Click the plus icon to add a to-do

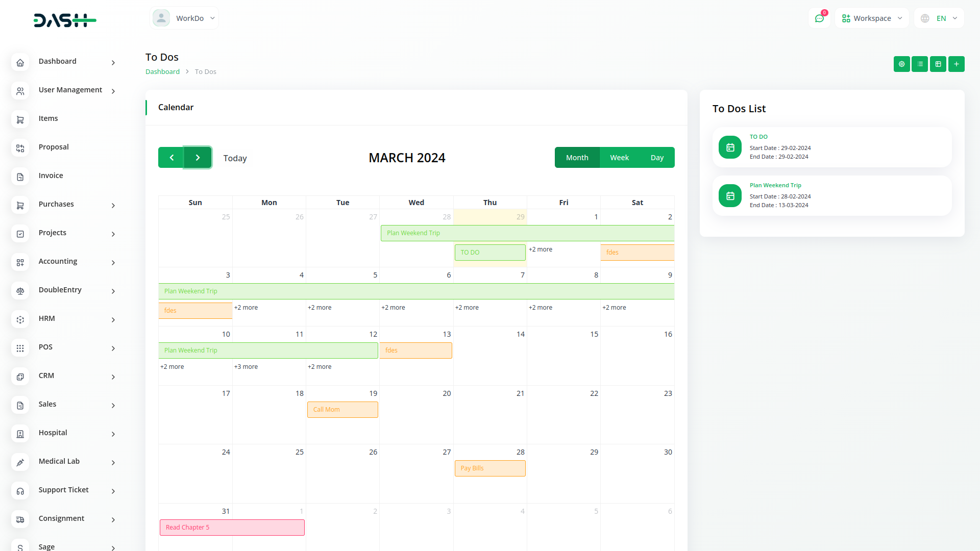pyautogui.click(x=957, y=64)
